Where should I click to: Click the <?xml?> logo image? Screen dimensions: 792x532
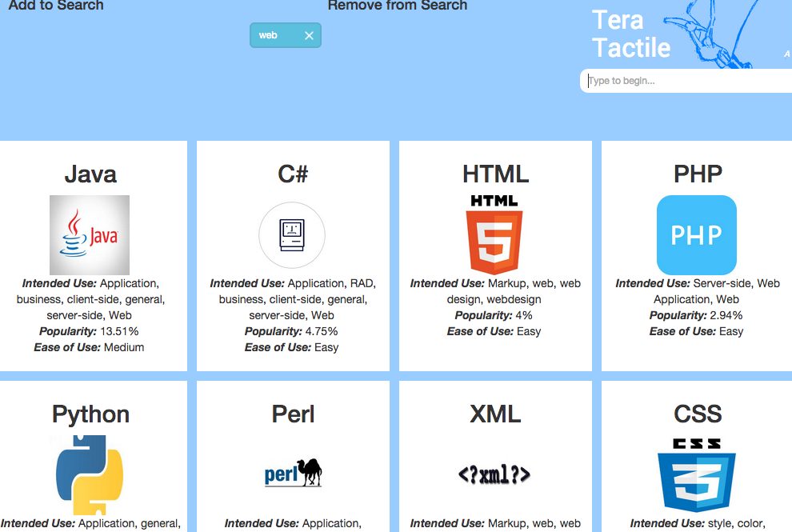coord(494,474)
